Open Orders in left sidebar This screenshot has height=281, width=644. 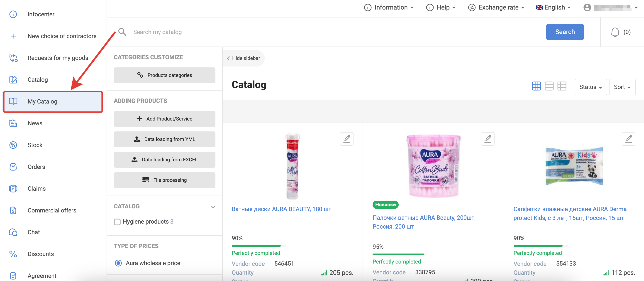36,167
